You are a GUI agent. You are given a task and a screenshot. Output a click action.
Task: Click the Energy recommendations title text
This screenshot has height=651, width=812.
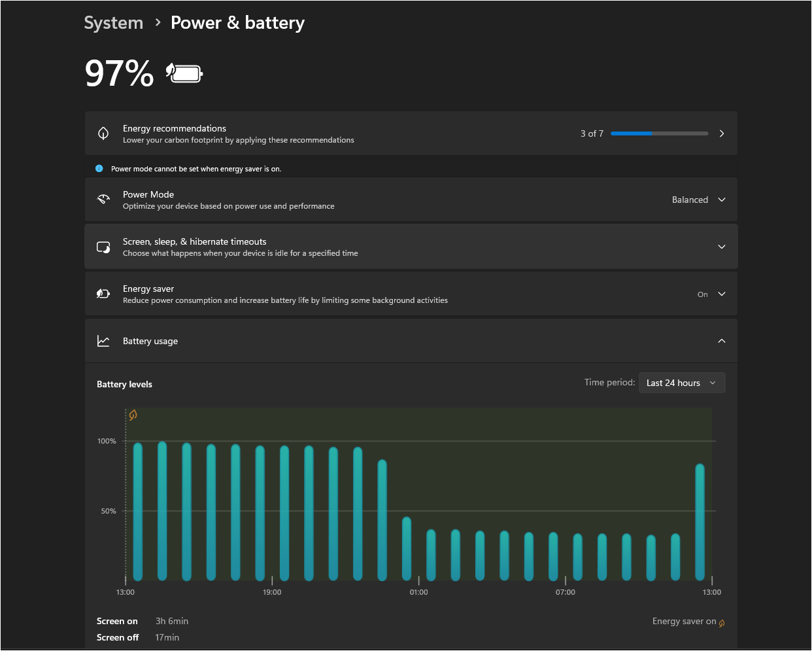click(x=175, y=128)
